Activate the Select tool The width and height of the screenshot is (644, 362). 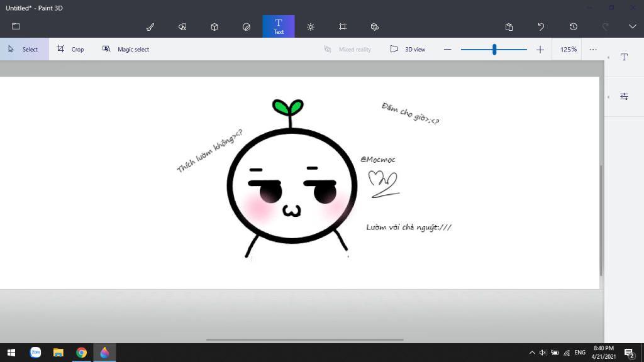pos(25,49)
